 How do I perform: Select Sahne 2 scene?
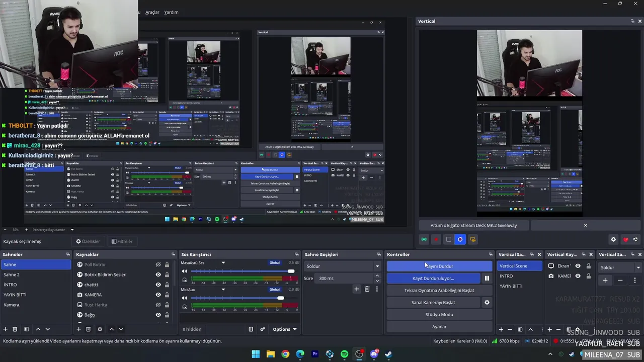coord(36,275)
